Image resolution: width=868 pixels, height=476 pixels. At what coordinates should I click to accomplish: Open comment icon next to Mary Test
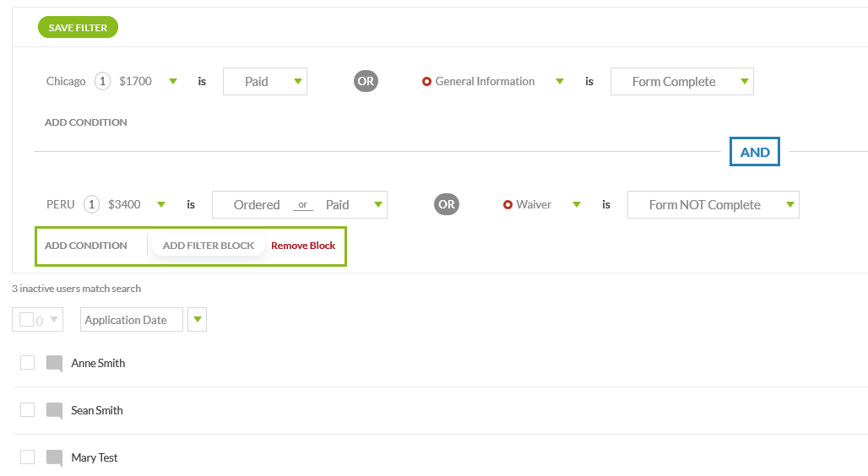coord(54,457)
